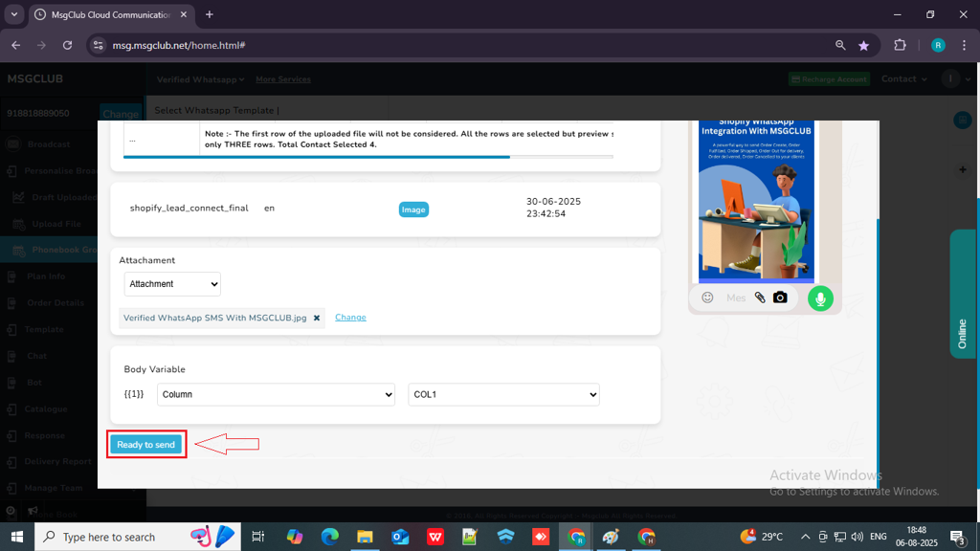This screenshot has width=980, height=551.
Task: Open the Chrome extensions puzzle icon
Action: pyautogui.click(x=900, y=46)
